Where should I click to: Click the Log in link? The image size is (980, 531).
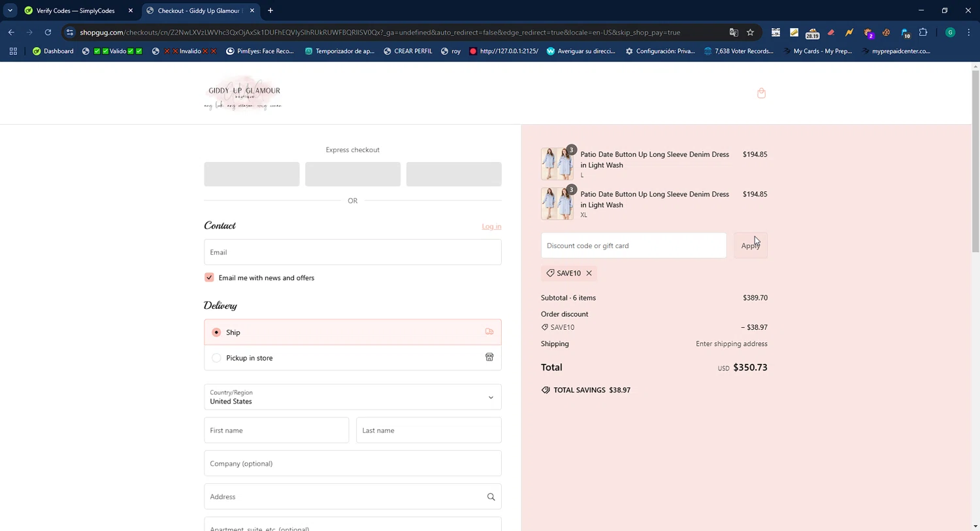[491, 227]
